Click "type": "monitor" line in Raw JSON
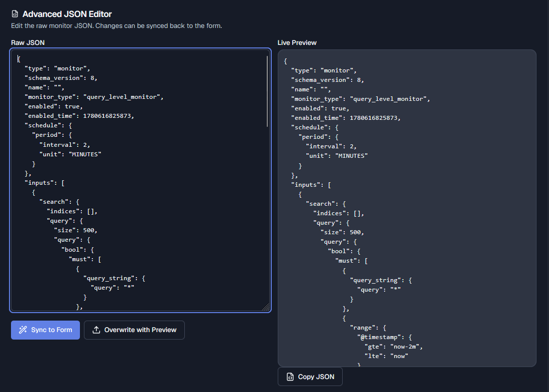 pos(57,68)
